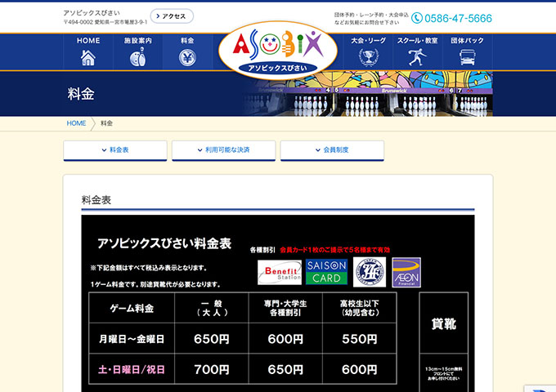This screenshot has width=556, height=392.
Task: Click the house icon under HOME
Action: 88,58
